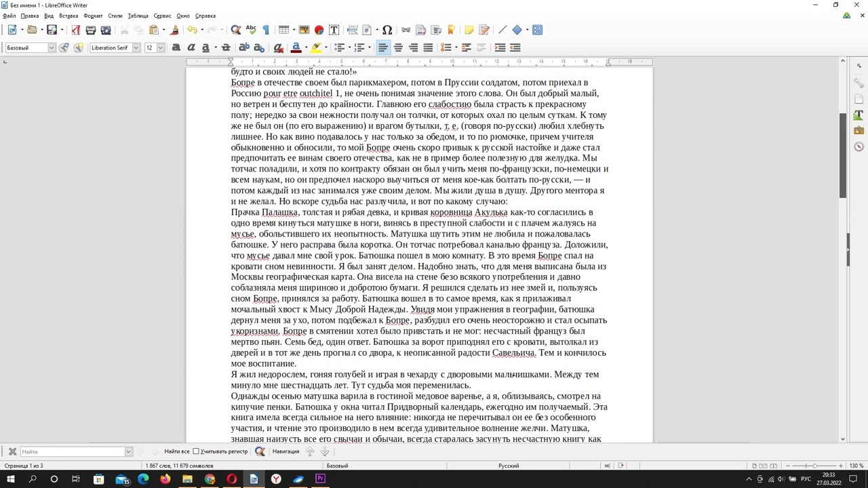Save the document
868x488 pixels.
[x=52, y=30]
